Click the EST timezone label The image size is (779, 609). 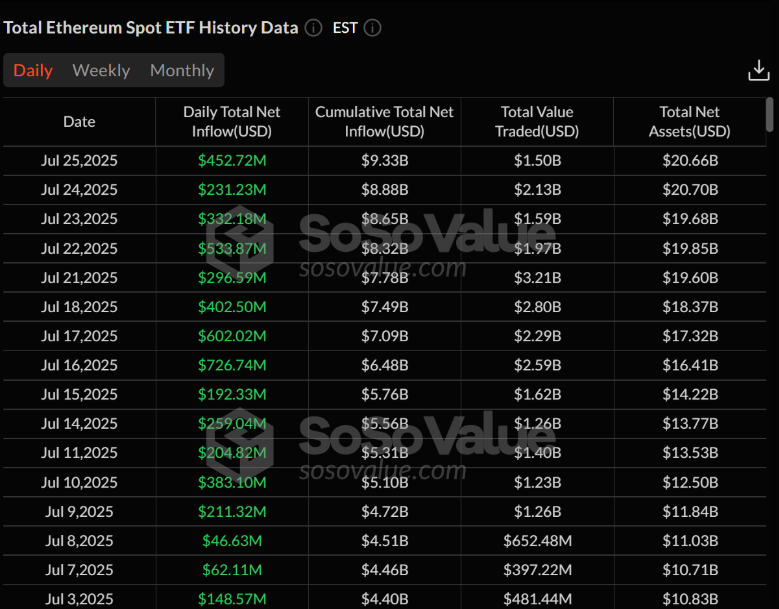click(x=346, y=28)
